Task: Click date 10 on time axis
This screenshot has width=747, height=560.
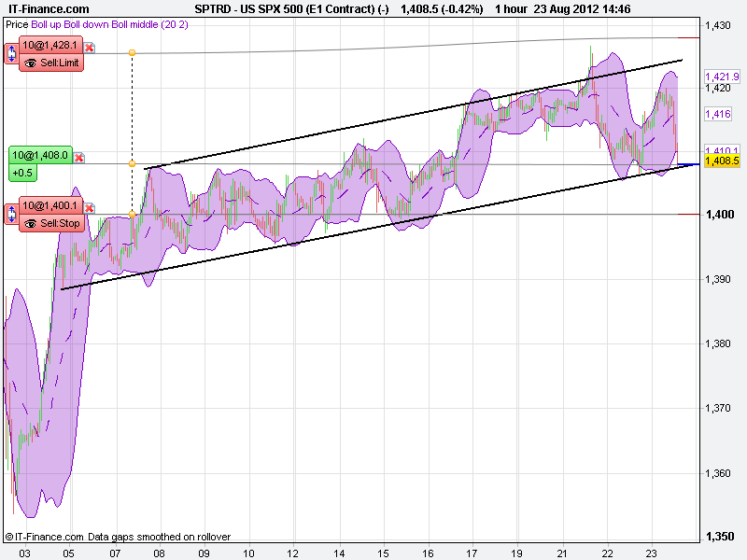Action: click(248, 553)
